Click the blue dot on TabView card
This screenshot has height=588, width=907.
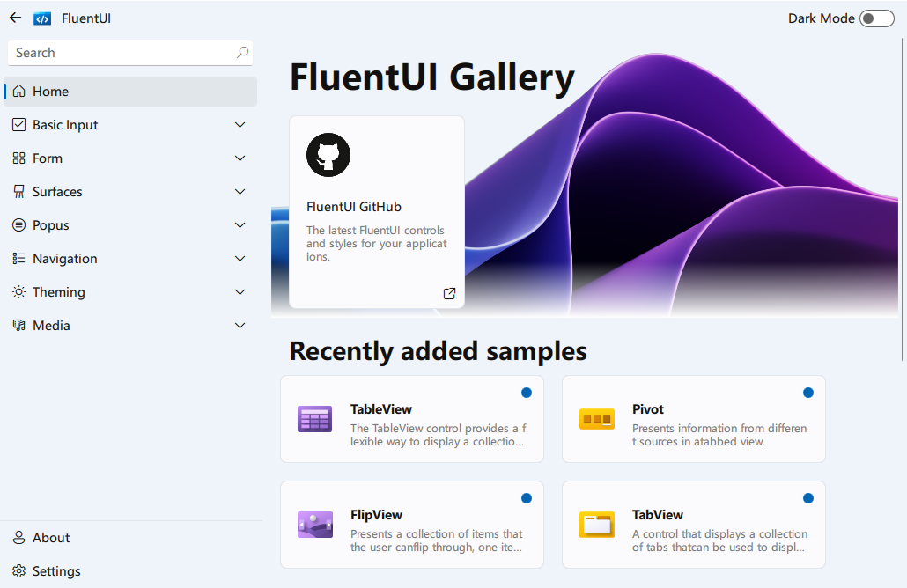[x=808, y=498]
